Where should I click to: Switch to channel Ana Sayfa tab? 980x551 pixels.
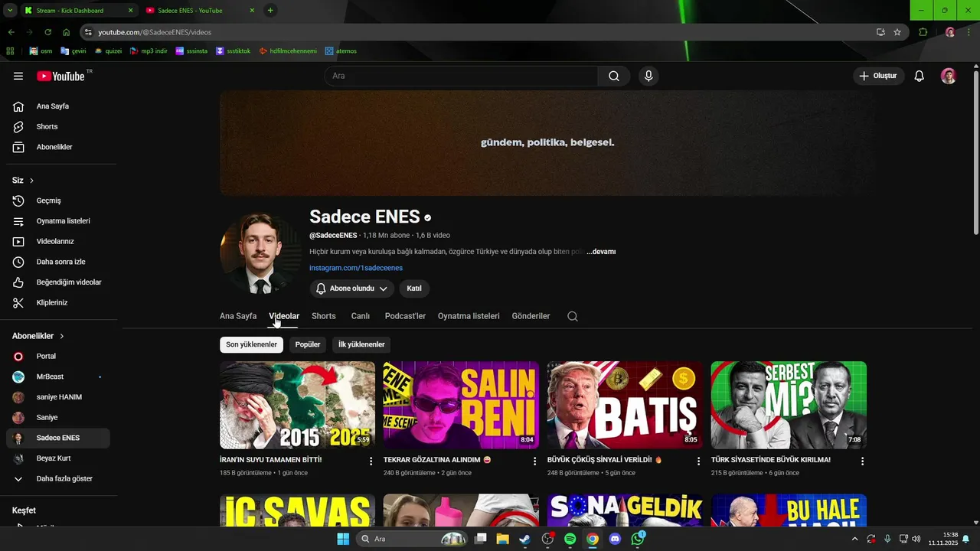pos(238,316)
